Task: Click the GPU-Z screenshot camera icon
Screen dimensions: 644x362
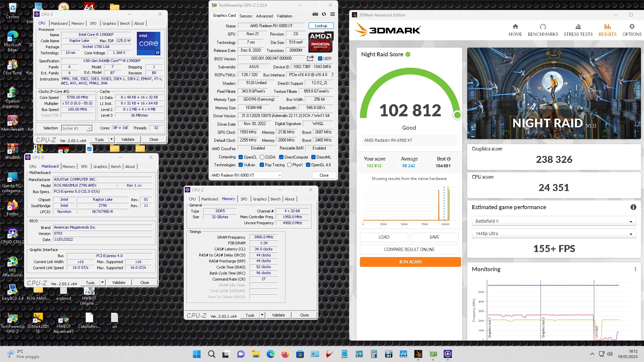Action: point(315,14)
